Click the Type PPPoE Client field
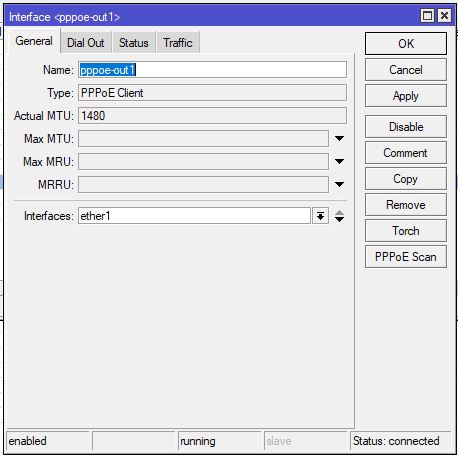 click(212, 93)
